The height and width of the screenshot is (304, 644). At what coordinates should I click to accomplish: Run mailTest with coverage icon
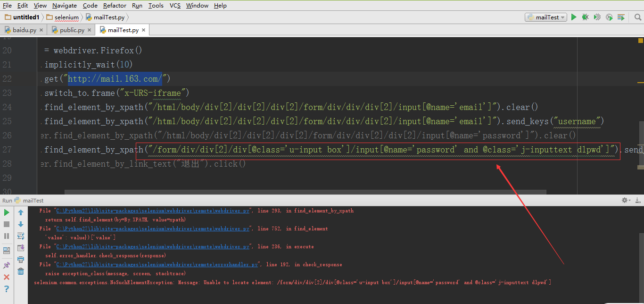597,17
